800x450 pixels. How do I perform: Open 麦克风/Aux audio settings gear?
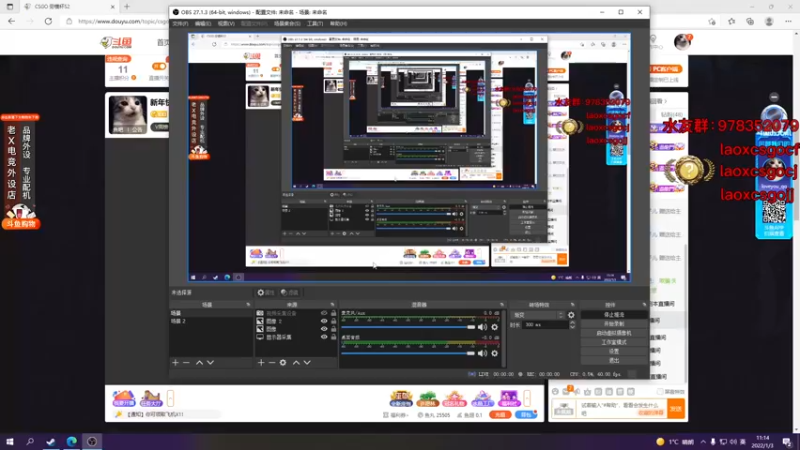point(494,327)
